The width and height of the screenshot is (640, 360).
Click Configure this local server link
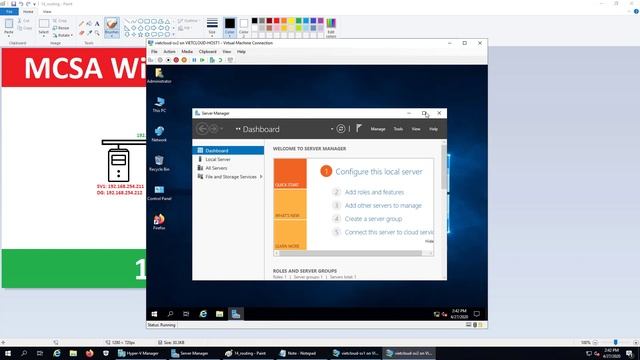[379, 172]
